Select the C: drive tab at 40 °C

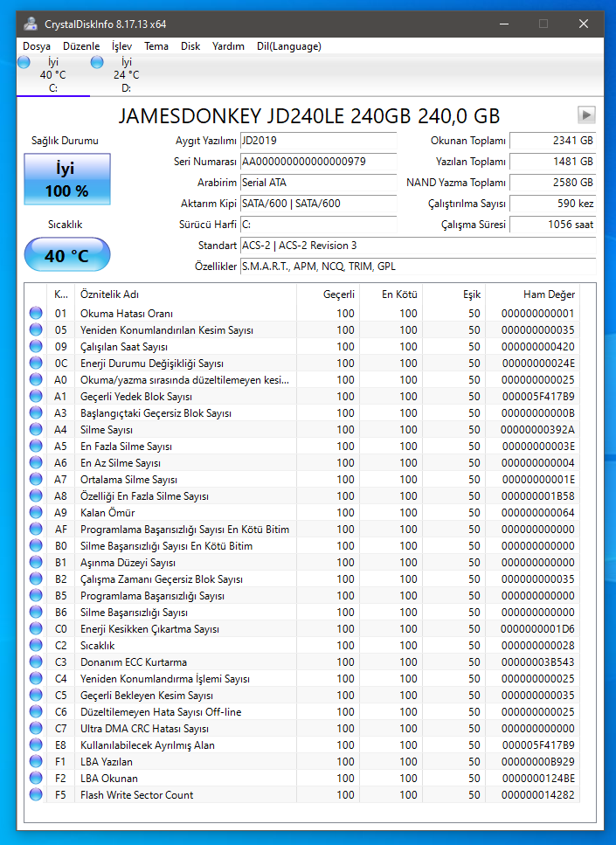tap(52, 75)
